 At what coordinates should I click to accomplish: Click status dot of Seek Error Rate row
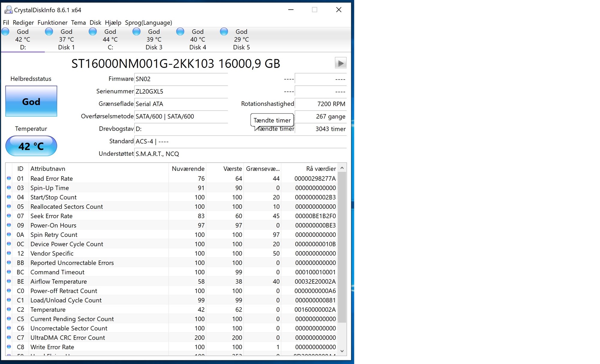pos(9,216)
